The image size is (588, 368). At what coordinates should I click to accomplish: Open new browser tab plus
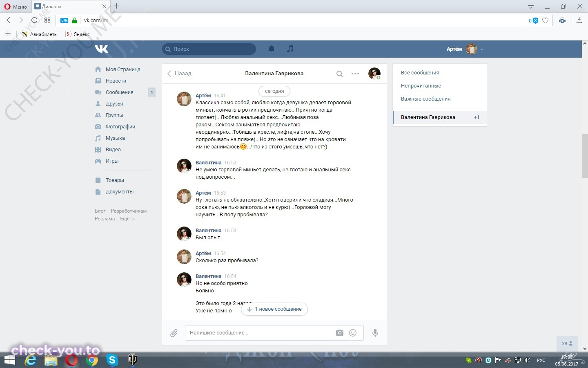117,6
